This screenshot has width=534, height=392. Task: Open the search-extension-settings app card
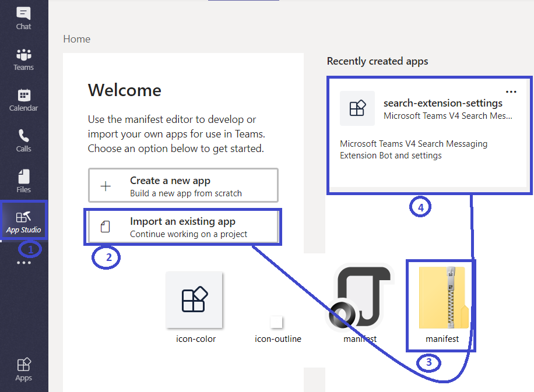(429, 134)
